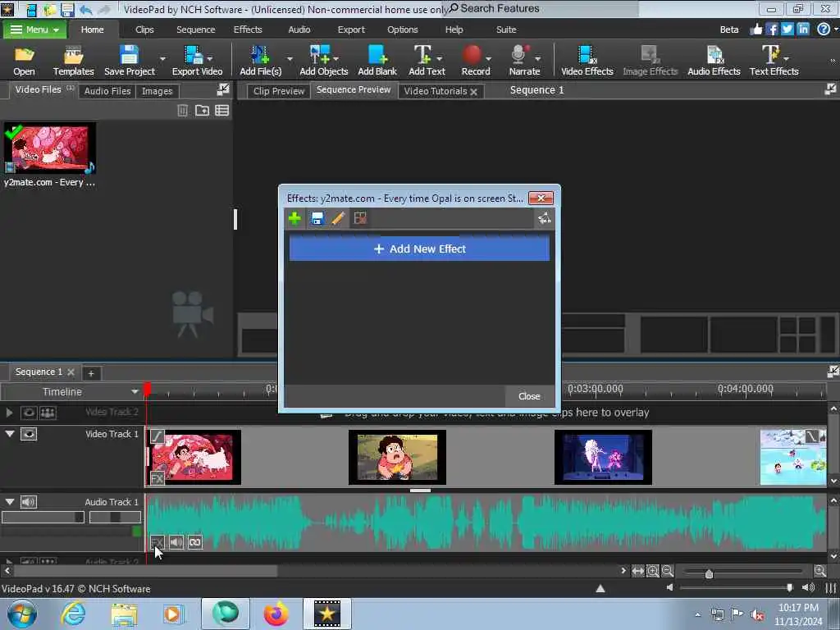The image size is (840, 630).
Task: Open the Video Effects tool
Action: point(587,61)
